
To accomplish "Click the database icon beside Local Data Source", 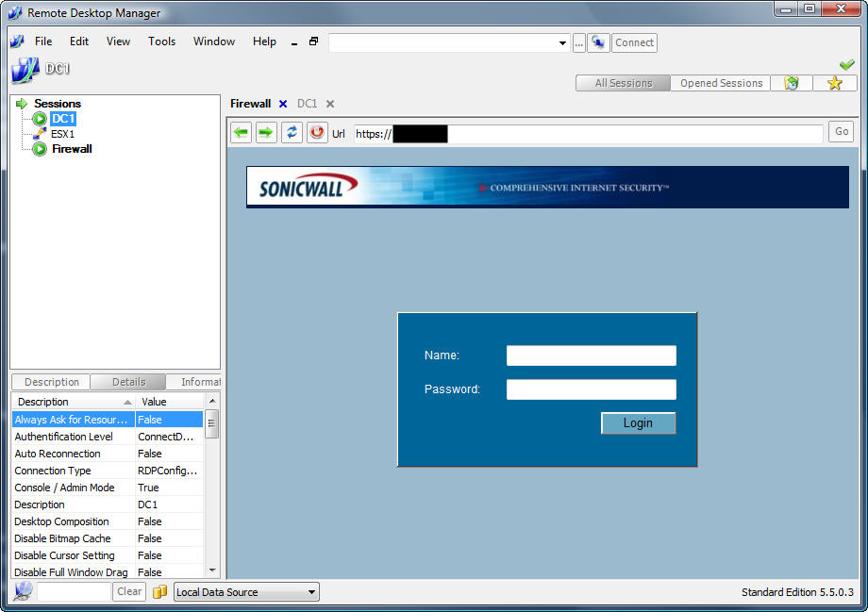I will point(160,591).
